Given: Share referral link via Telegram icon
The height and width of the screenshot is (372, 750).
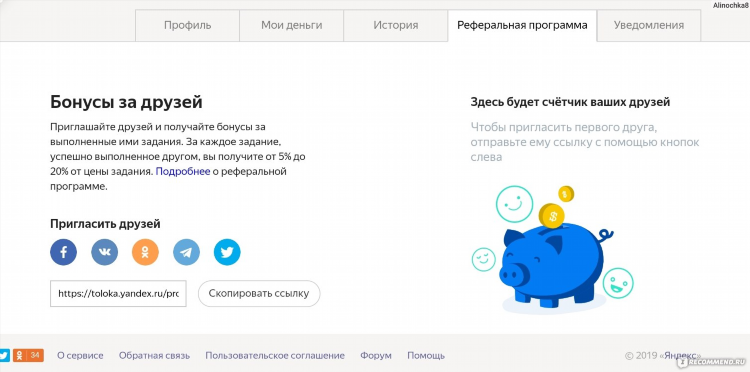Looking at the screenshot, I should pyautogui.click(x=186, y=252).
